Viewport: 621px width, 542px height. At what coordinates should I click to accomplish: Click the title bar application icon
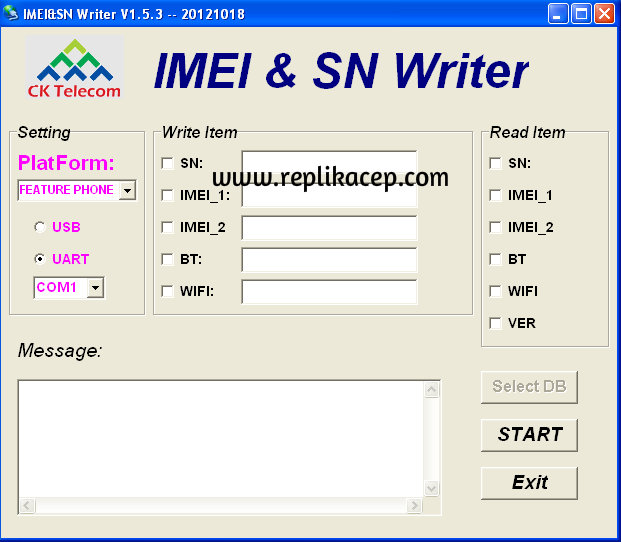11,13
